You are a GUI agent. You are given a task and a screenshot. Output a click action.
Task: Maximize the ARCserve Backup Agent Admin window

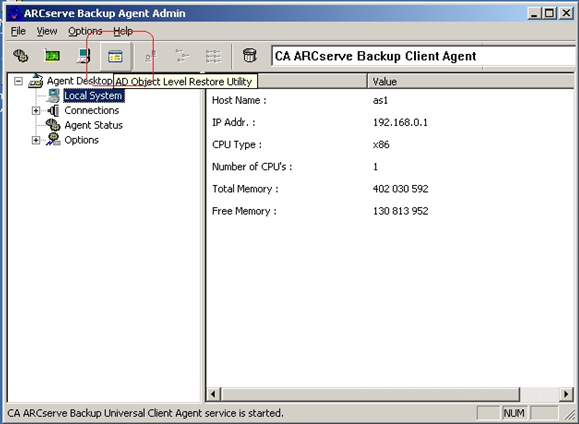[x=549, y=14]
